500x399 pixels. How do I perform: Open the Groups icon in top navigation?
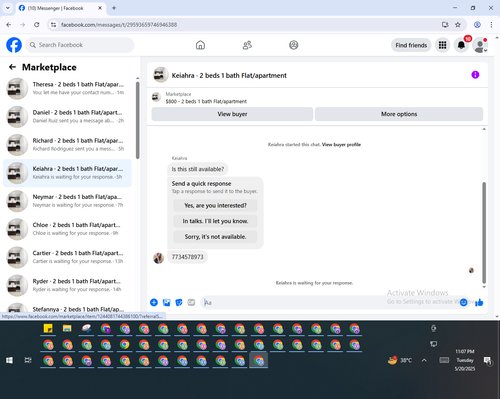point(294,45)
